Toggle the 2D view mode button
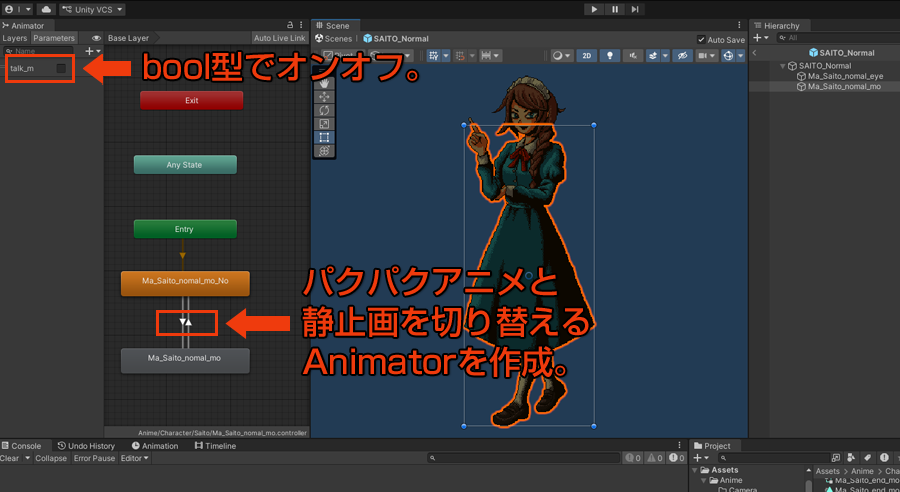The height and width of the screenshot is (492, 900). pyautogui.click(x=587, y=56)
